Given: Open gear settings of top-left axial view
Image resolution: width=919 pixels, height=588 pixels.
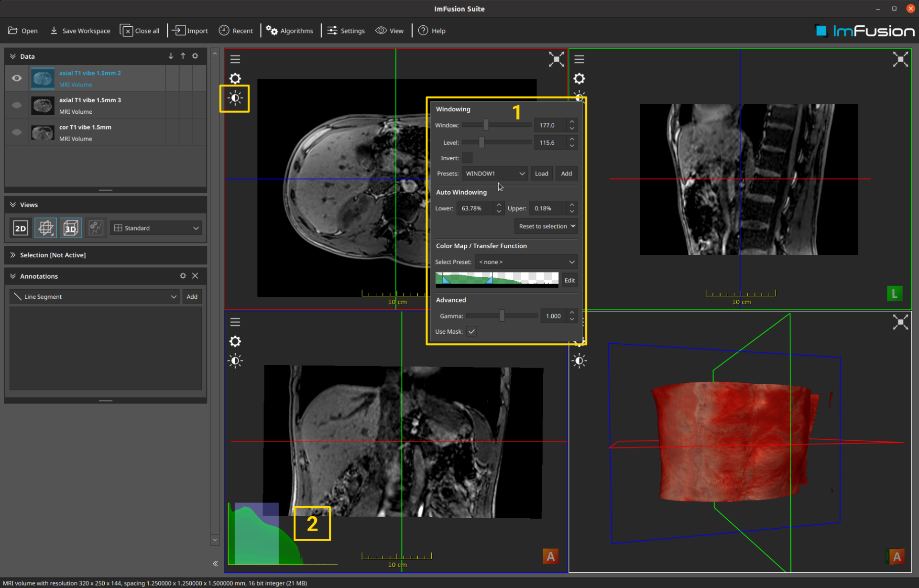Looking at the screenshot, I should coord(235,78).
